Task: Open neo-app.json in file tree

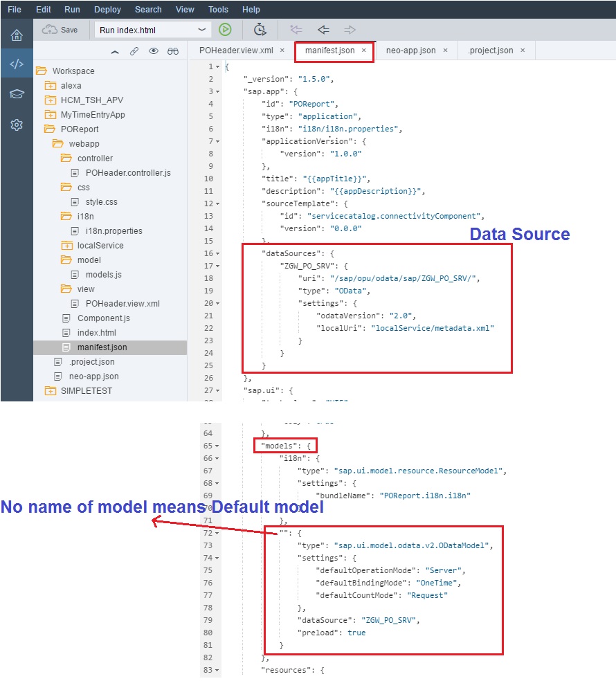Action: [94, 376]
